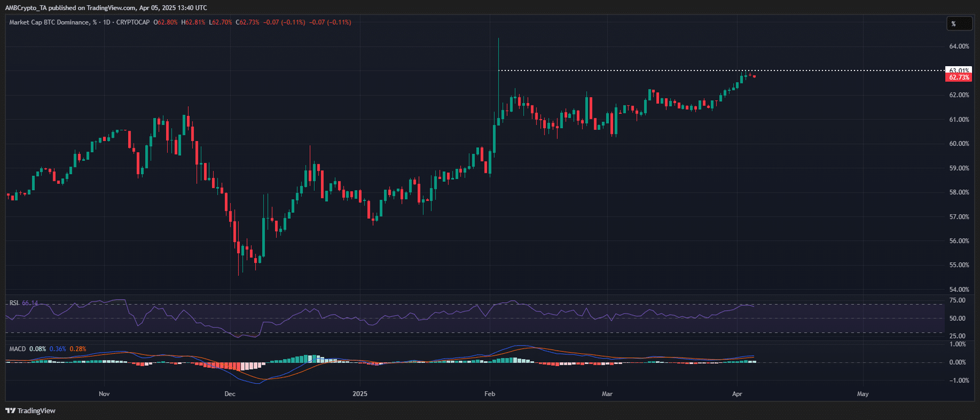Image resolution: width=980 pixels, height=420 pixels.
Task: Click the May label on time axis
Action: pos(862,394)
